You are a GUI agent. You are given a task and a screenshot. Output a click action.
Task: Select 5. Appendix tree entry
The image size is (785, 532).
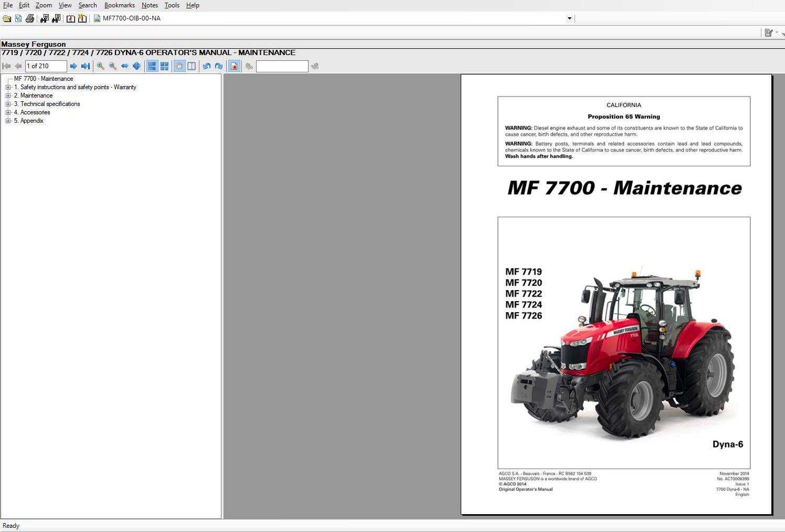tap(29, 121)
